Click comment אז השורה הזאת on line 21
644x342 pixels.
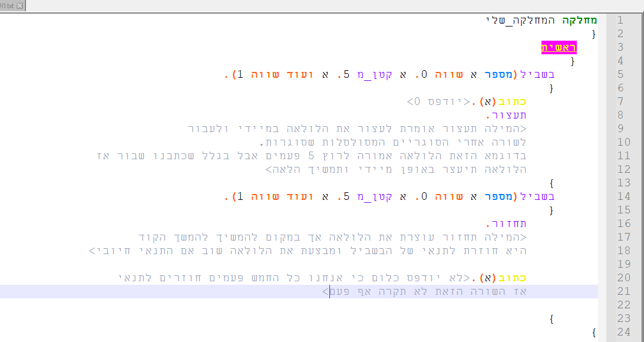424,291
